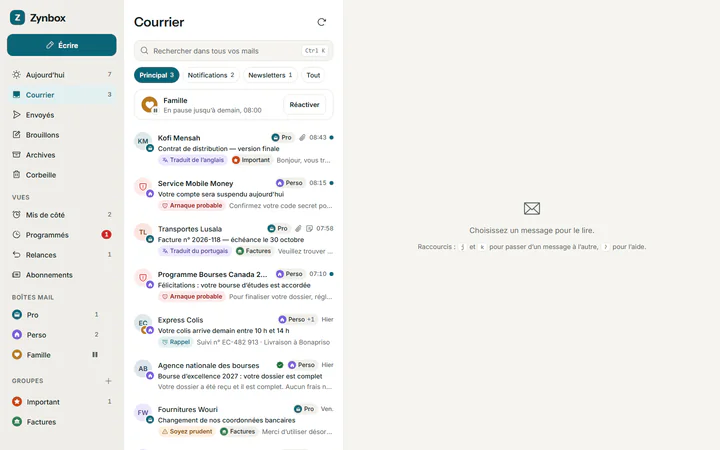
Task: Click the attachment icon on Kofi Mensah email
Action: [302, 137]
